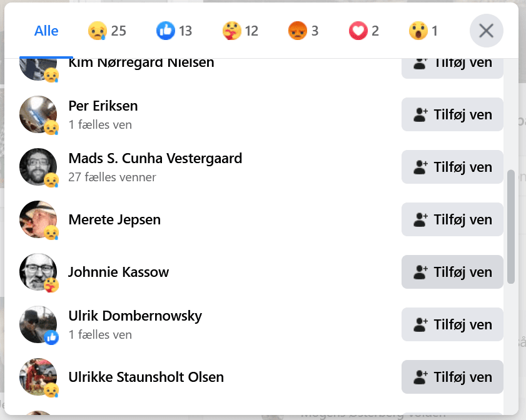The image size is (526, 420).
Task: Filter by angry reaction showing 3
Action: pos(303,31)
